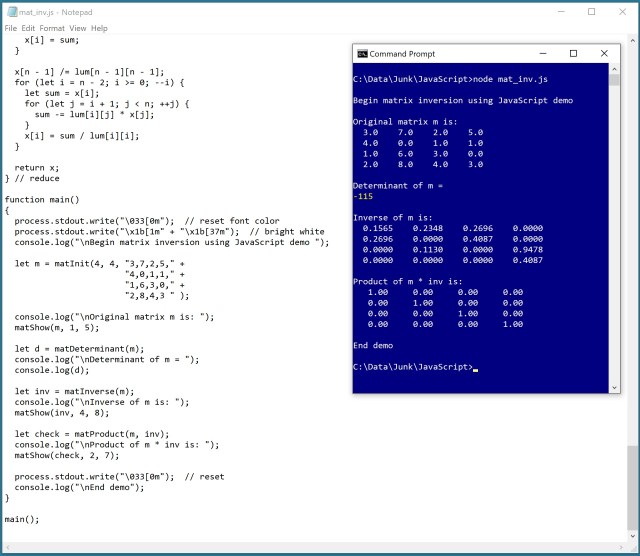Click the Command Prompt system menu icon

click(x=362, y=54)
